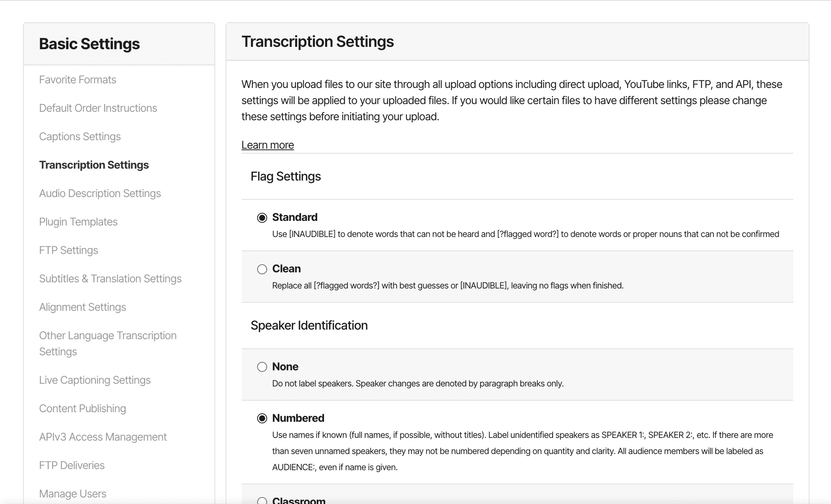831x504 pixels.
Task: Select None for speaker identification
Action: click(x=262, y=367)
